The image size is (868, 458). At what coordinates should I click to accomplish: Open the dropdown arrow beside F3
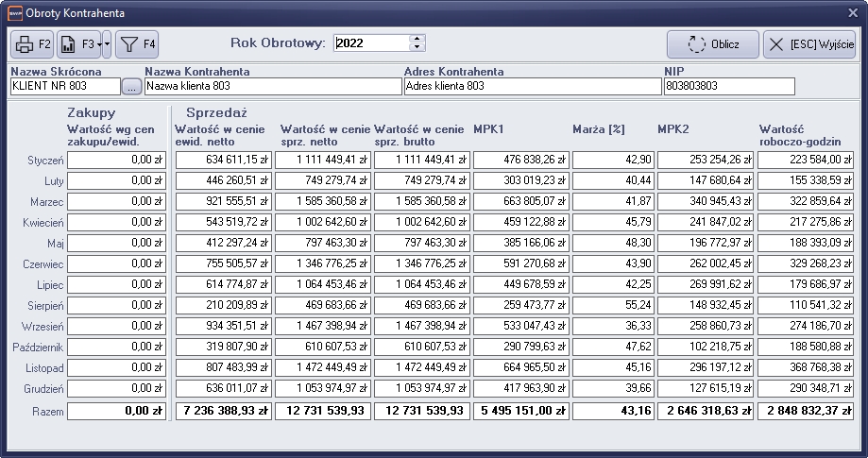107,44
